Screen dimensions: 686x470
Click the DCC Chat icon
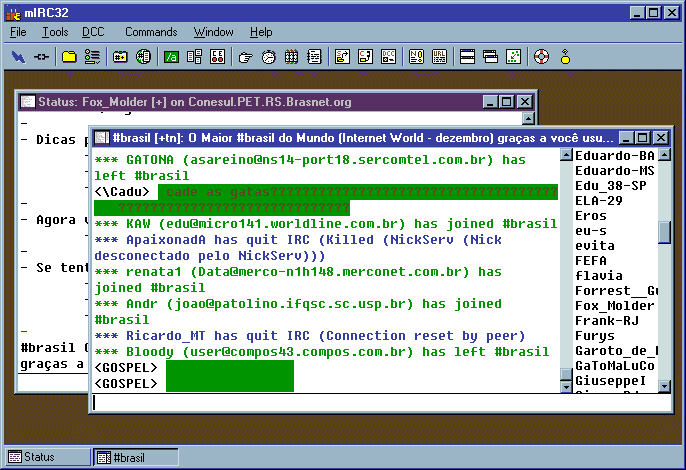(x=365, y=57)
